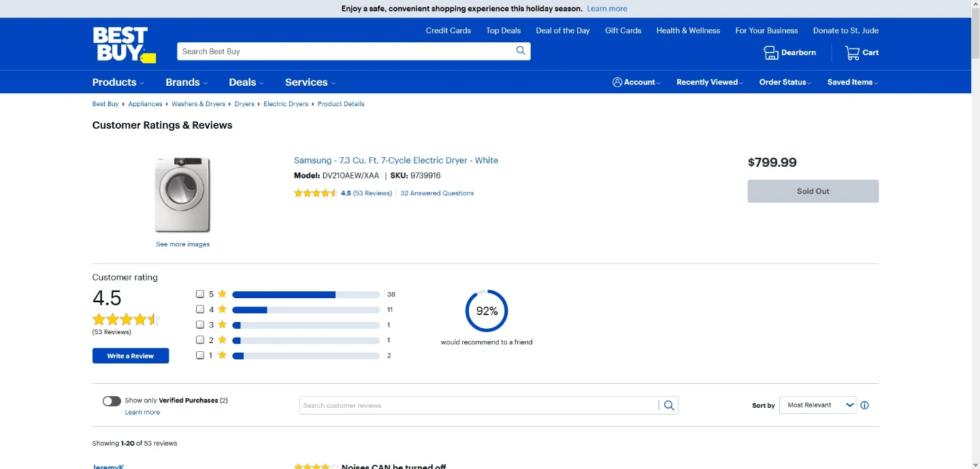This screenshot has width=980, height=469.
Task: Click the 4-star rating bar
Action: tap(306, 310)
